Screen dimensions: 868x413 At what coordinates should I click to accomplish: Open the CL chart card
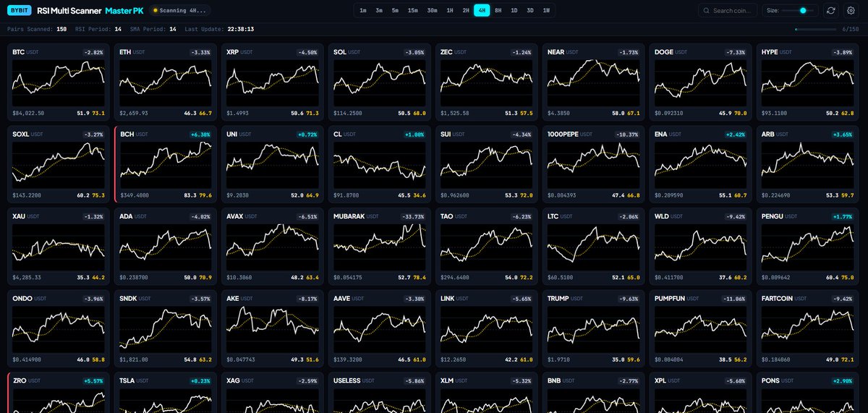click(379, 164)
